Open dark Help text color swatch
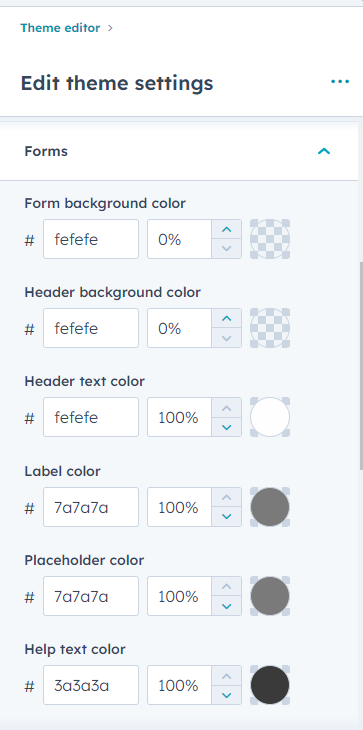The width and height of the screenshot is (363, 730). pos(270,685)
